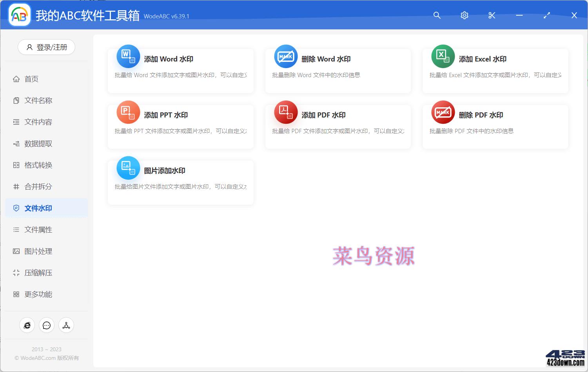Switch to the 首页 section

coord(31,79)
